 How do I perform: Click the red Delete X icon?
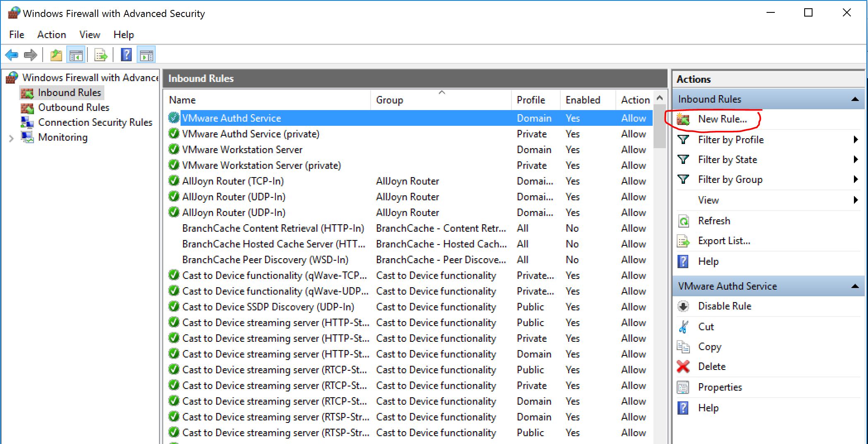click(683, 367)
